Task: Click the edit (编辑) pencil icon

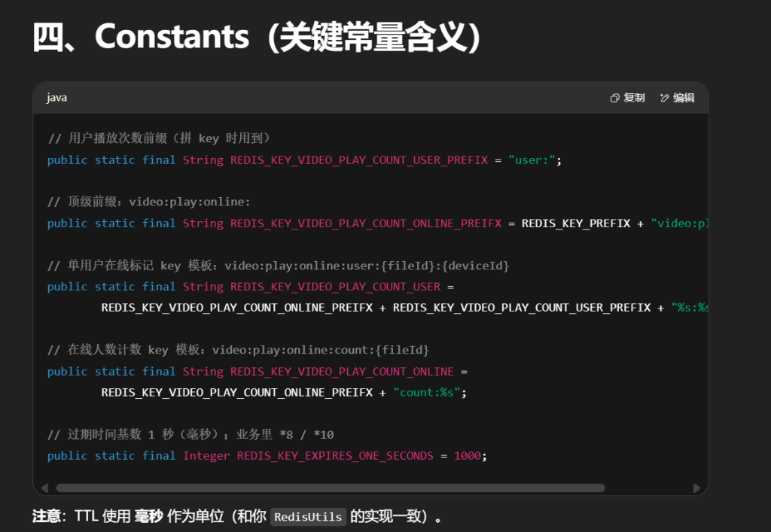Action: 664,98
